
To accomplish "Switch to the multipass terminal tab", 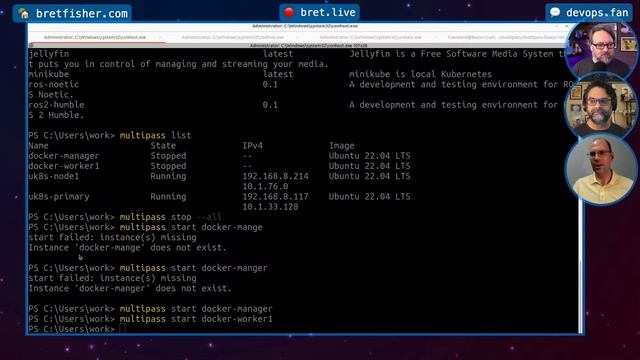I will click(505, 37).
